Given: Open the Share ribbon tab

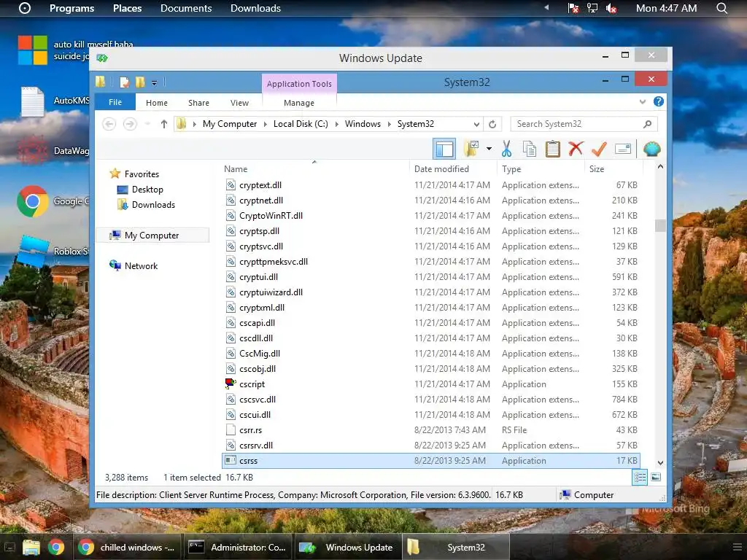Looking at the screenshot, I should [x=198, y=103].
